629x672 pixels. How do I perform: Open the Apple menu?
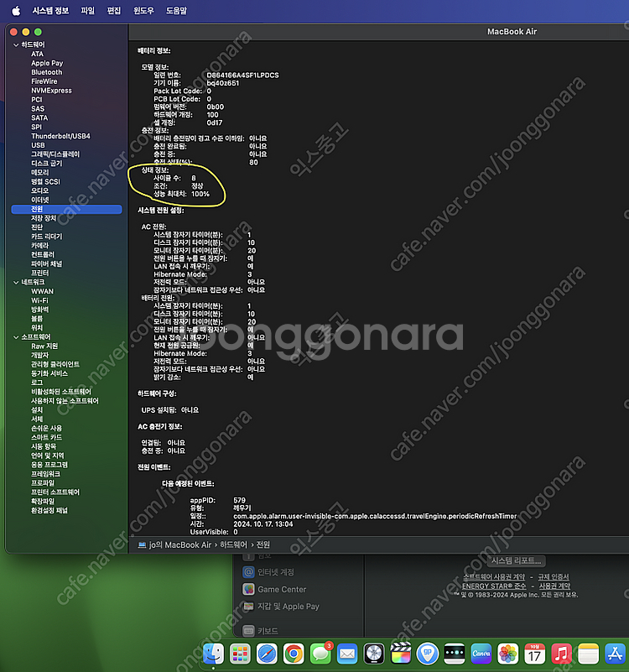coord(16,11)
